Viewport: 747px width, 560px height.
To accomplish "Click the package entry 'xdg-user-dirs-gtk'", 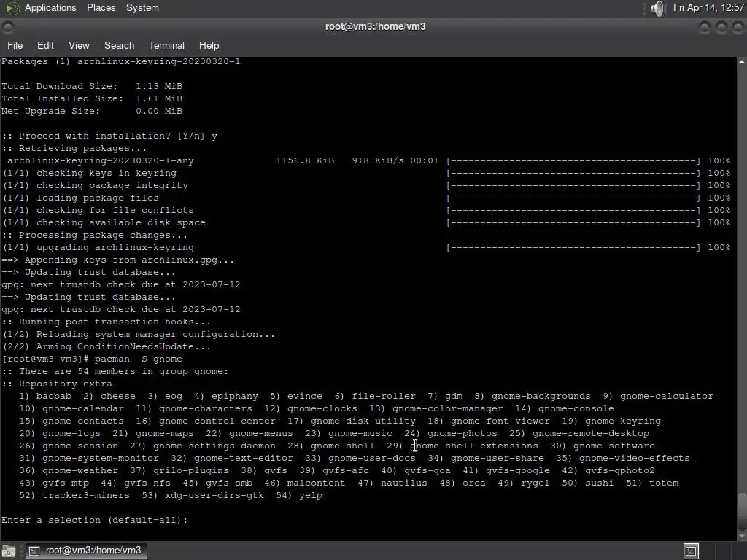I will click(214, 495).
